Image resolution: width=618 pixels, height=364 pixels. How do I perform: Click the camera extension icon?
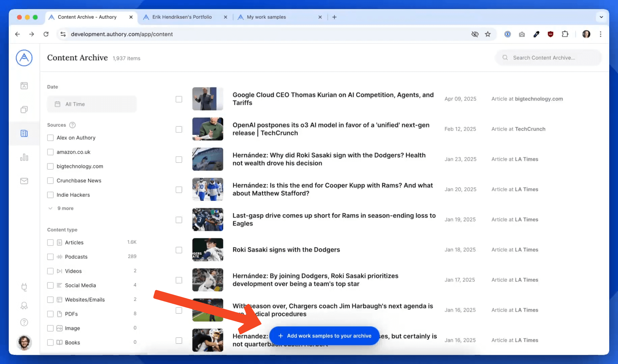tap(522, 34)
